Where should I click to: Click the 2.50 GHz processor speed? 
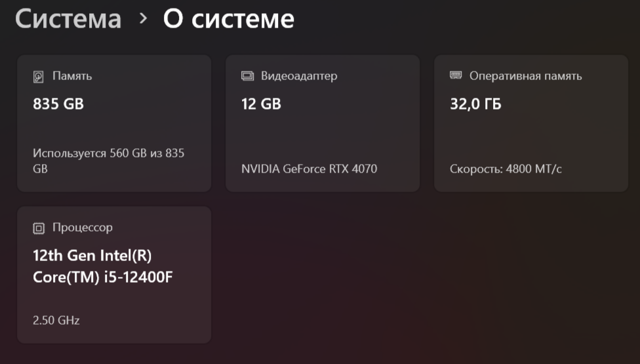56,321
